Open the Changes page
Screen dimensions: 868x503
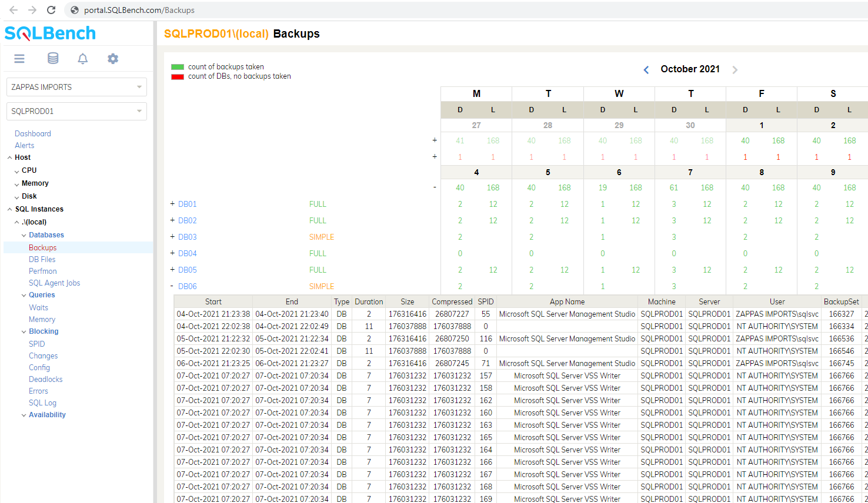(44, 356)
